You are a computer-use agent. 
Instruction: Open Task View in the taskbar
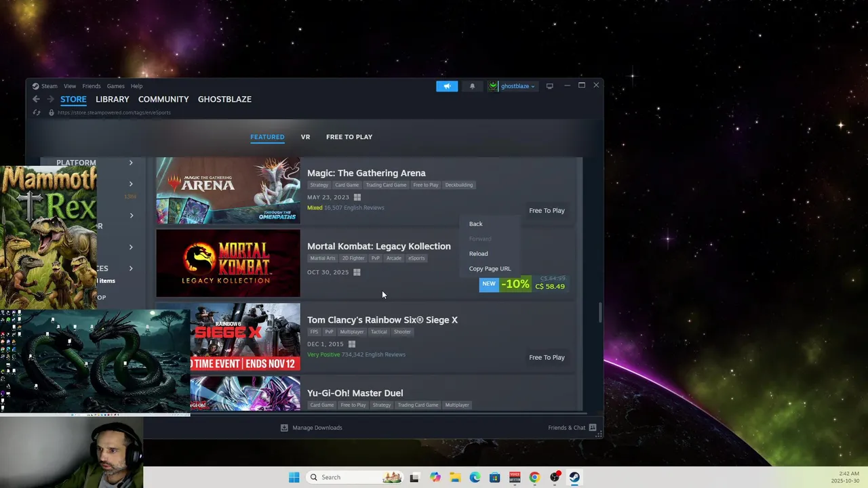pos(414,477)
